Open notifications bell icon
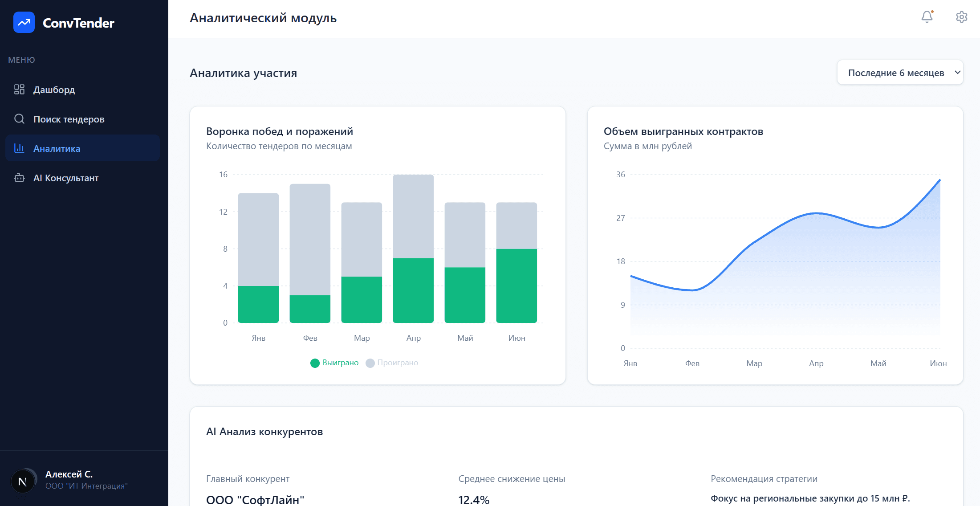 coord(927,17)
